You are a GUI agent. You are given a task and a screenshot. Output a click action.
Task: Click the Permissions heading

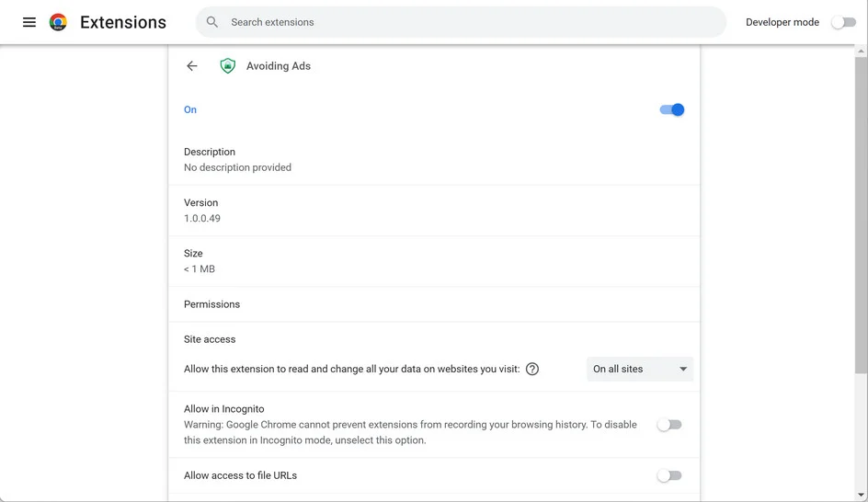click(x=212, y=304)
